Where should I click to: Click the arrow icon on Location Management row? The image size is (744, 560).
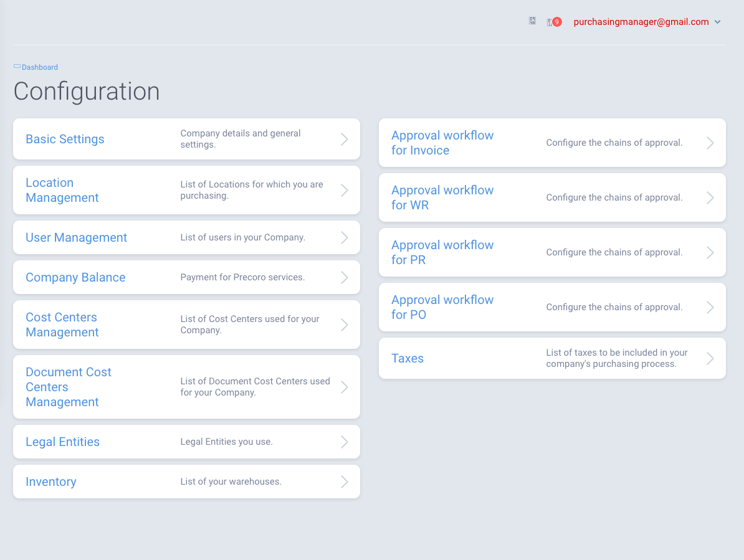[x=344, y=190]
